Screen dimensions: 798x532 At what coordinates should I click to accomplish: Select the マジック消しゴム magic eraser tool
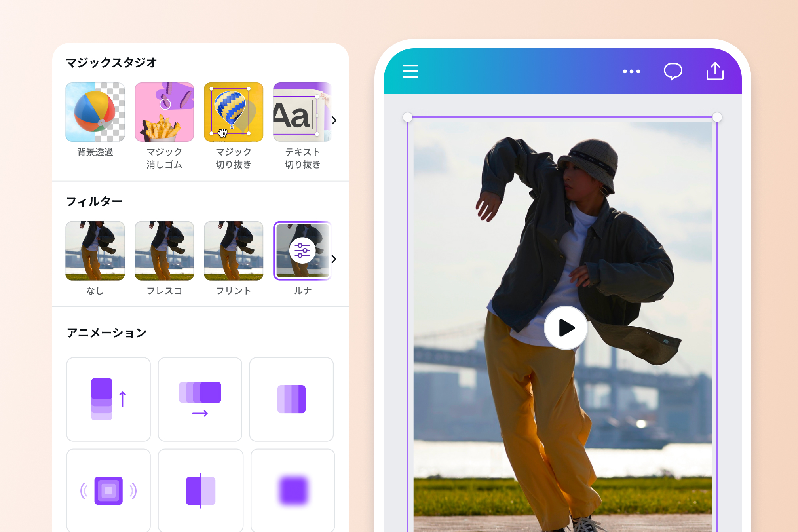pos(164,112)
